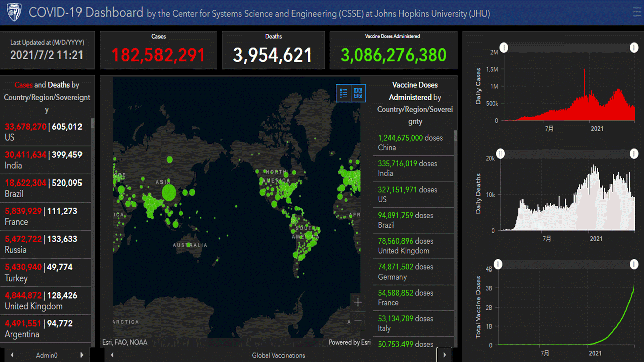Grab the right handle of Daily Deaths slider

click(x=634, y=154)
